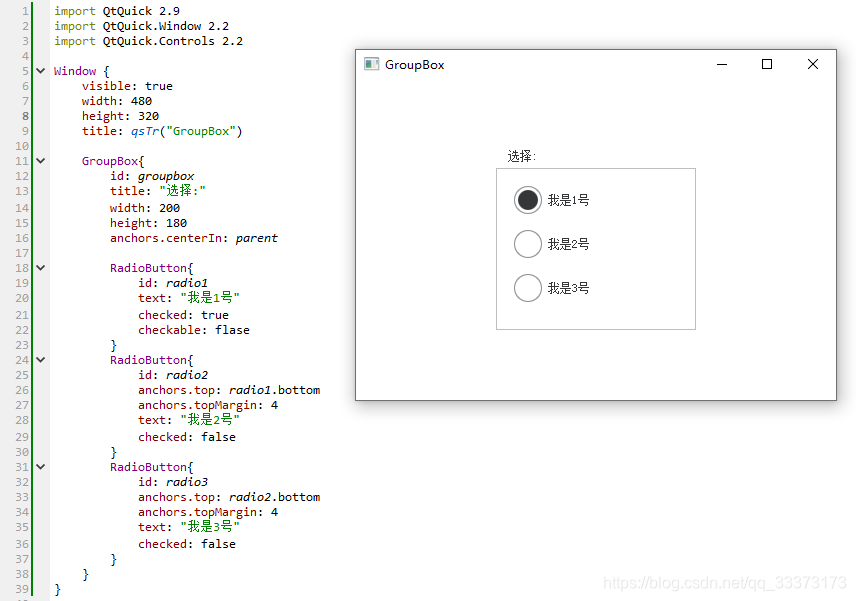
Task: Click the 'visible: true' code line
Action: tap(127, 86)
